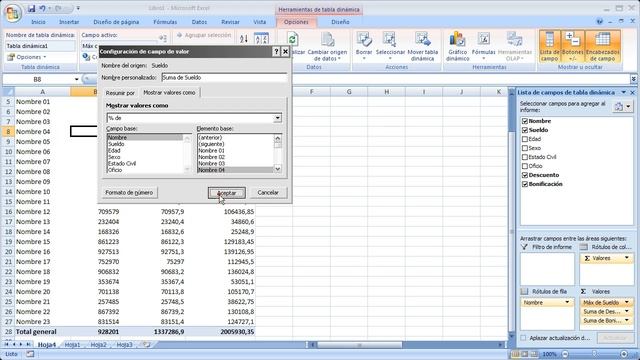
Task: Open Opciones dropdown under table name
Action: (27, 57)
